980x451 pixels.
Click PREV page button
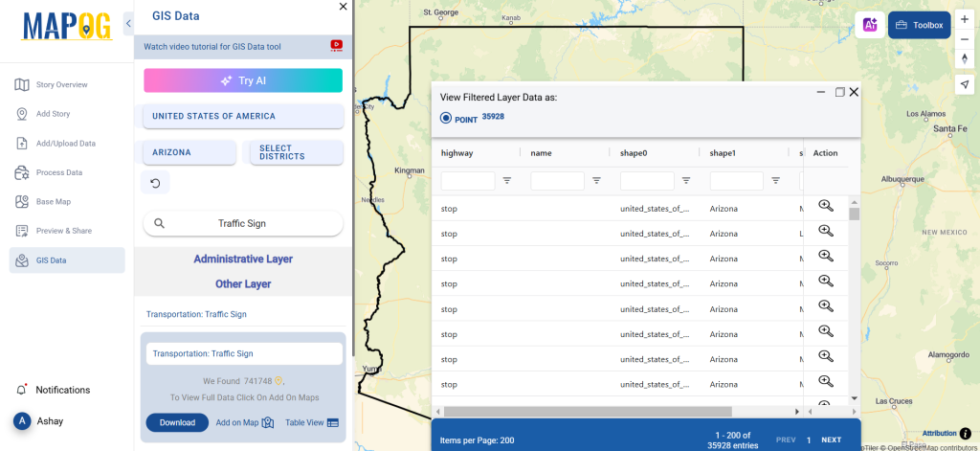click(x=786, y=440)
